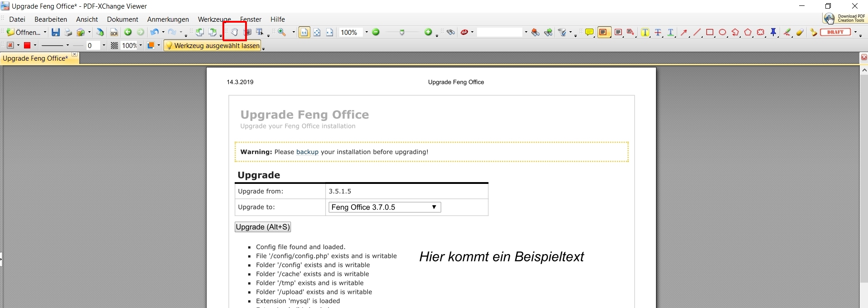868x308 pixels.
Task: Click the vertical scrollbar up arrow
Action: point(864,70)
